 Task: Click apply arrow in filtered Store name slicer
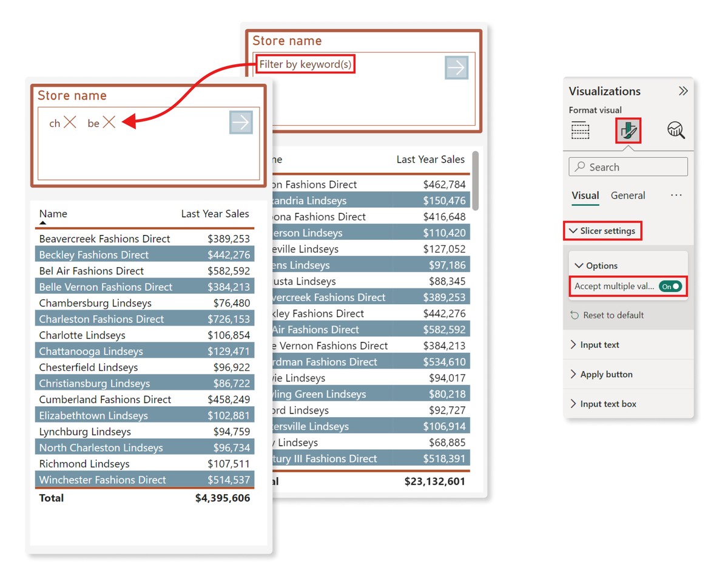pyautogui.click(x=241, y=123)
